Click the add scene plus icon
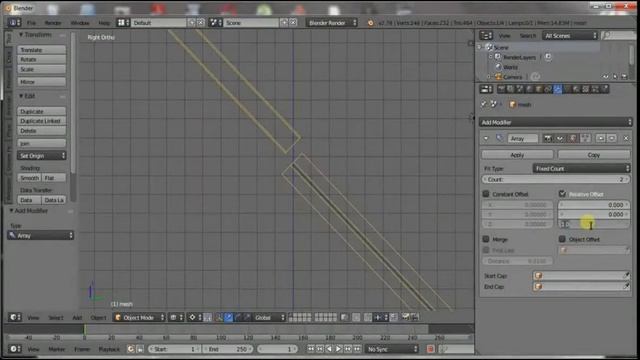 click(284, 23)
